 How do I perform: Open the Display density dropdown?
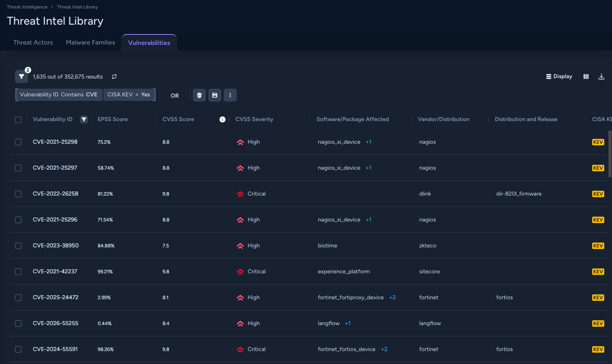[x=559, y=77]
